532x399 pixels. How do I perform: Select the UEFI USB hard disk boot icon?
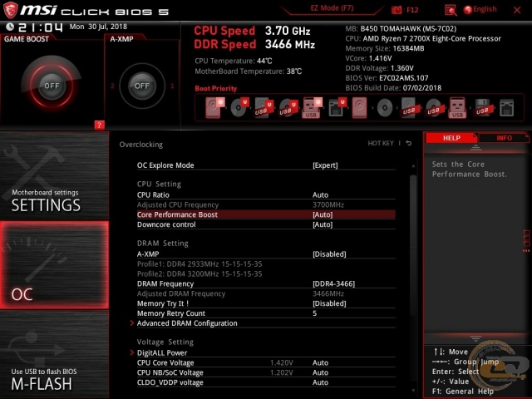[x=264, y=107]
